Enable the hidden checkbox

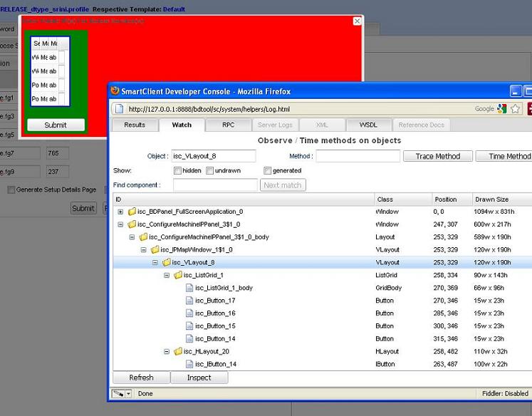177,171
